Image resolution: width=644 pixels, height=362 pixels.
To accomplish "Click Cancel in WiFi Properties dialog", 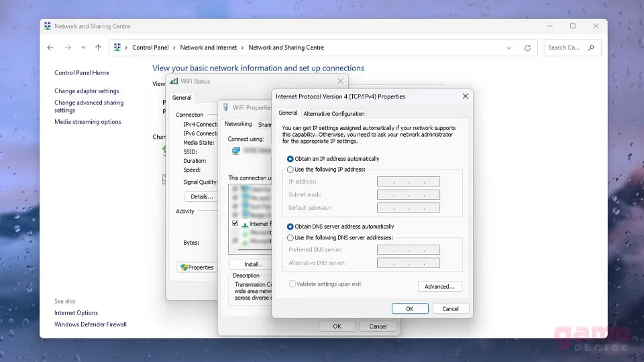I will pos(378,326).
